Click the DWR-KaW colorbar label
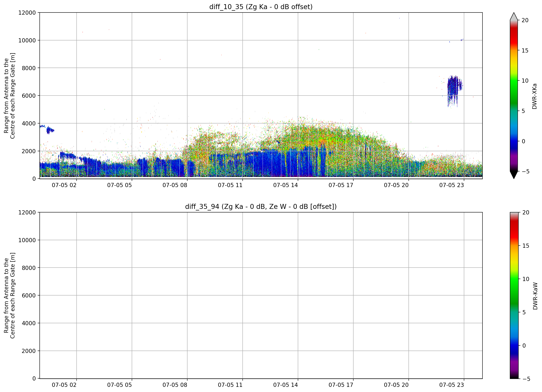This screenshot has height=392, width=542. pos(535,296)
